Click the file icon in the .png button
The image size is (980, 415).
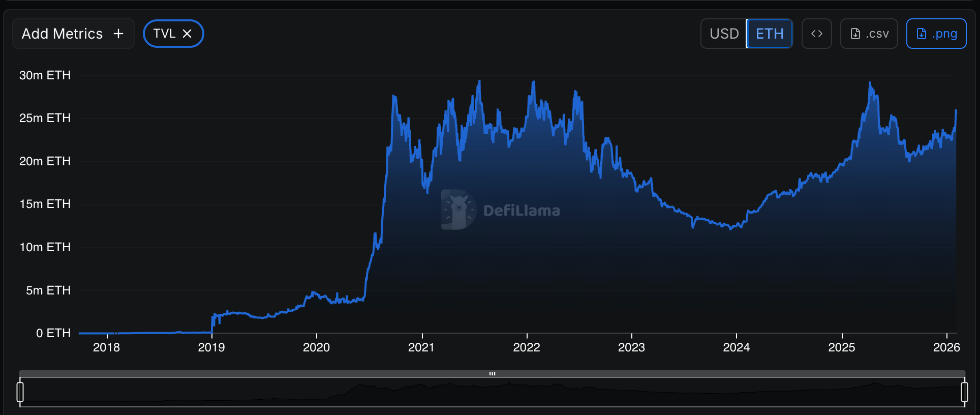click(921, 34)
